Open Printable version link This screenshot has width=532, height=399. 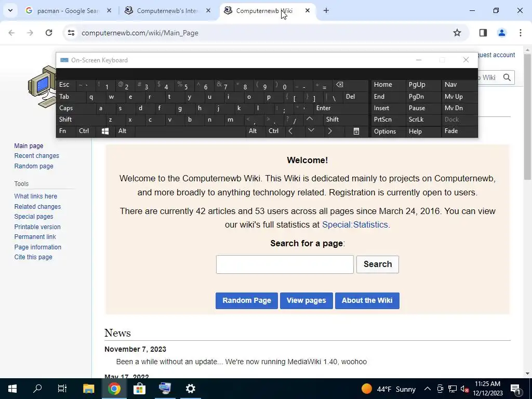tap(37, 227)
